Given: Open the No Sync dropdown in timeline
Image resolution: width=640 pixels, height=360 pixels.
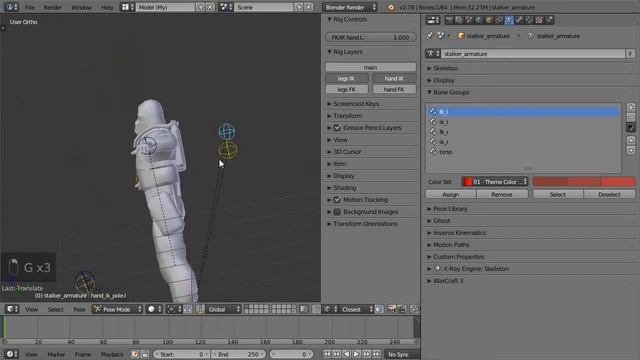Looking at the screenshot, I should (x=402, y=354).
